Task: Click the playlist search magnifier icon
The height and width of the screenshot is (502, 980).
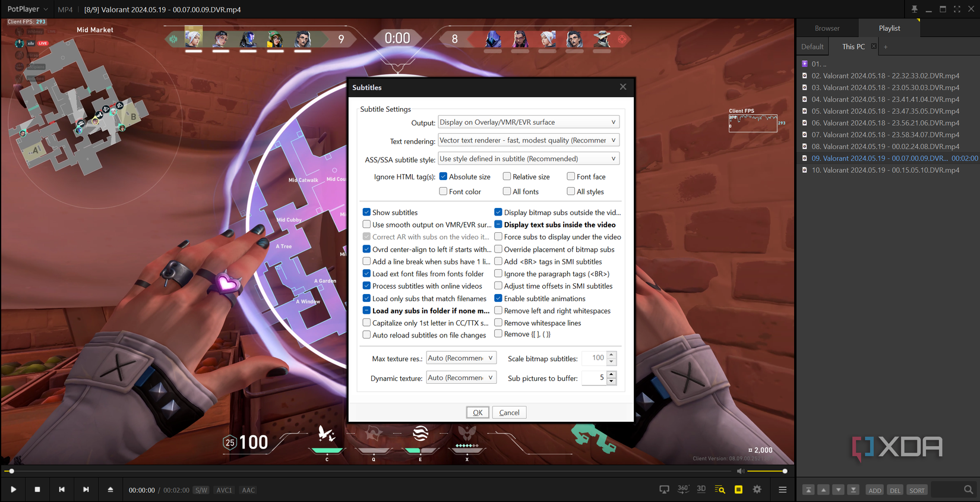Action: 968,490
